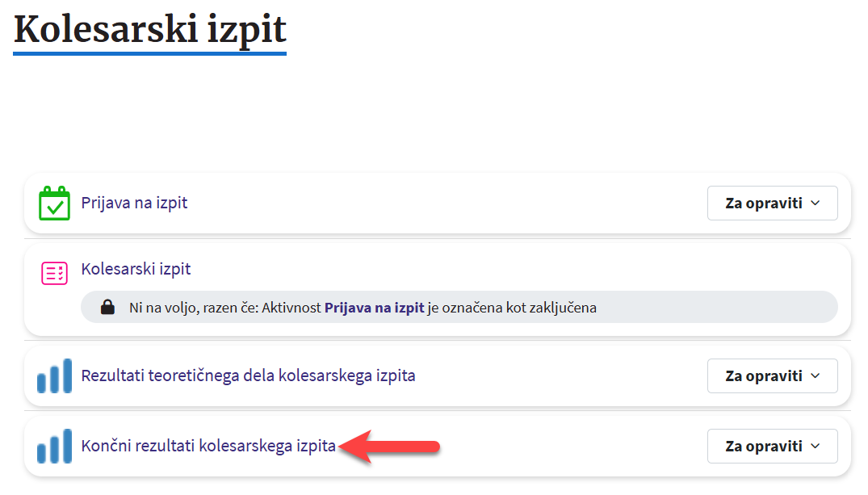Screen dimensions: 868x495
Task: Click chevron arrow in Prijava na izpit row
Action: coord(815,203)
